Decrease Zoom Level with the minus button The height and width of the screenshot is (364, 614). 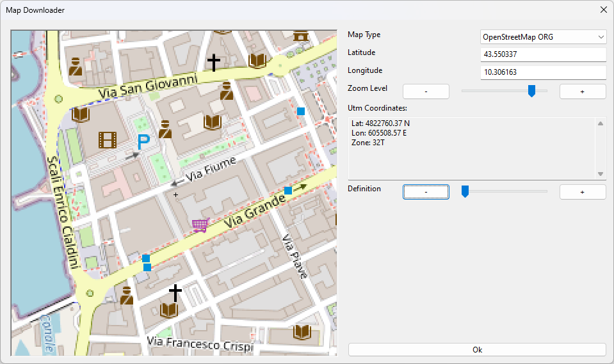click(x=426, y=91)
